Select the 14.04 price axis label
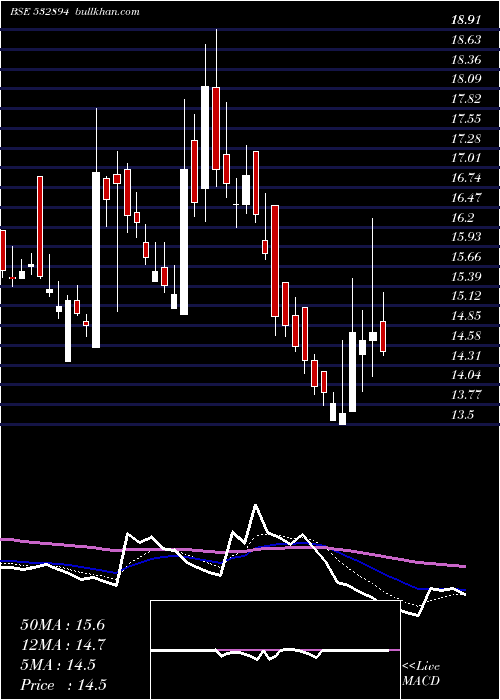This screenshot has width=500, height=700. (x=466, y=375)
